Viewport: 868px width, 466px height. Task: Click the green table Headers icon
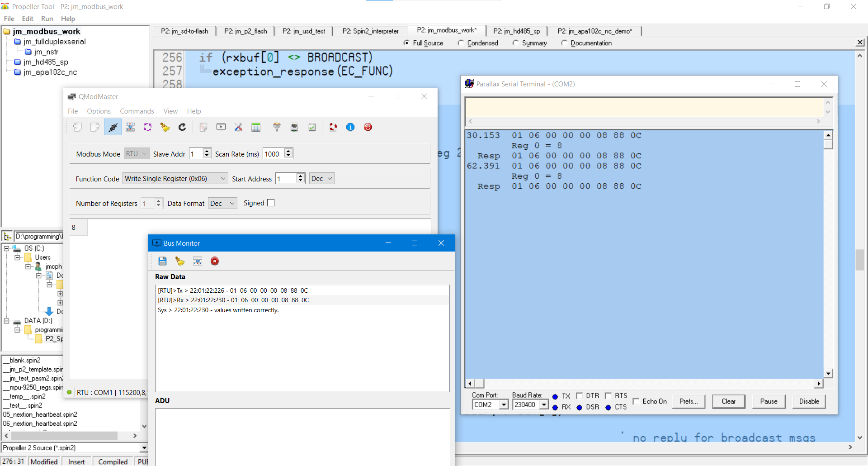[256, 127]
